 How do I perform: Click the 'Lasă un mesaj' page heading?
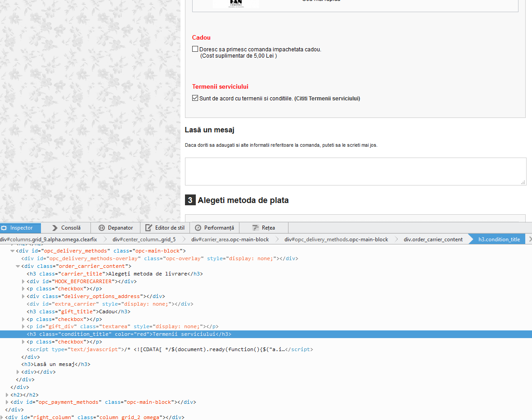[x=209, y=130]
